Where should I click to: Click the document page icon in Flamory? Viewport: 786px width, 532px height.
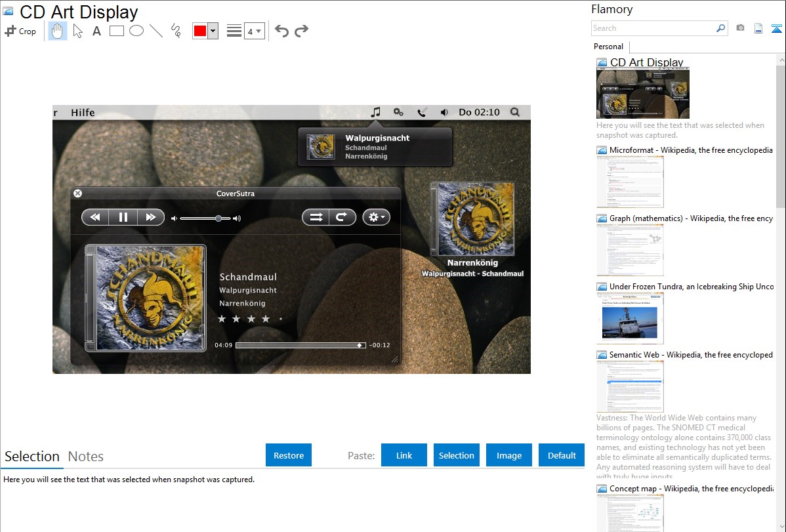758,29
